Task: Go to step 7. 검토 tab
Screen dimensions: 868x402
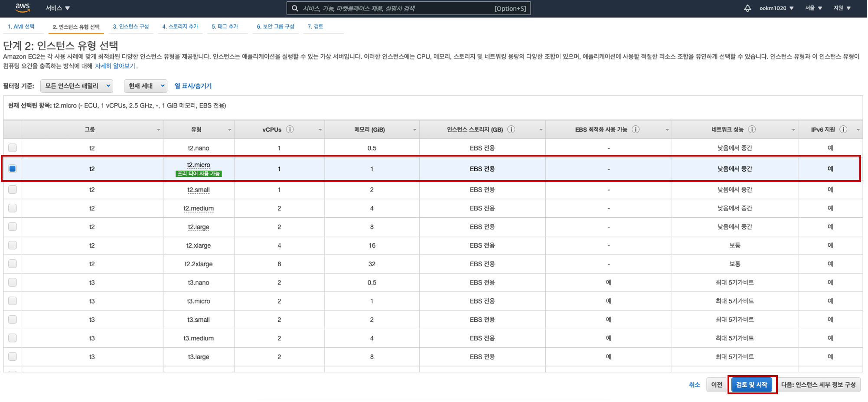Action: point(315,26)
